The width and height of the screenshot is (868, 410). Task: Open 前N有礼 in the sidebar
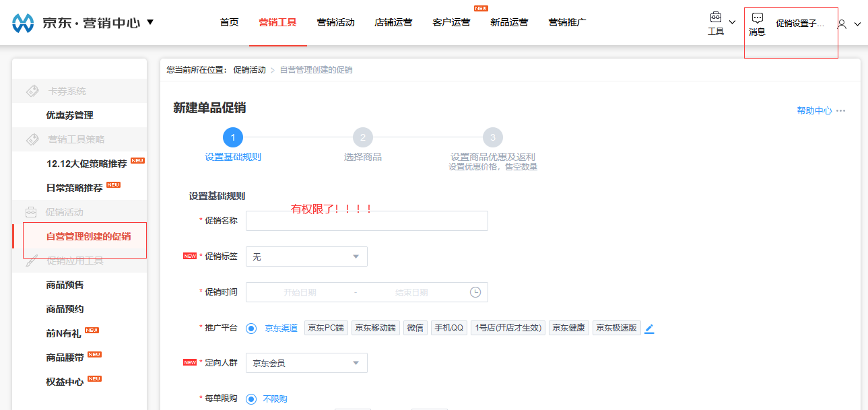(x=64, y=333)
